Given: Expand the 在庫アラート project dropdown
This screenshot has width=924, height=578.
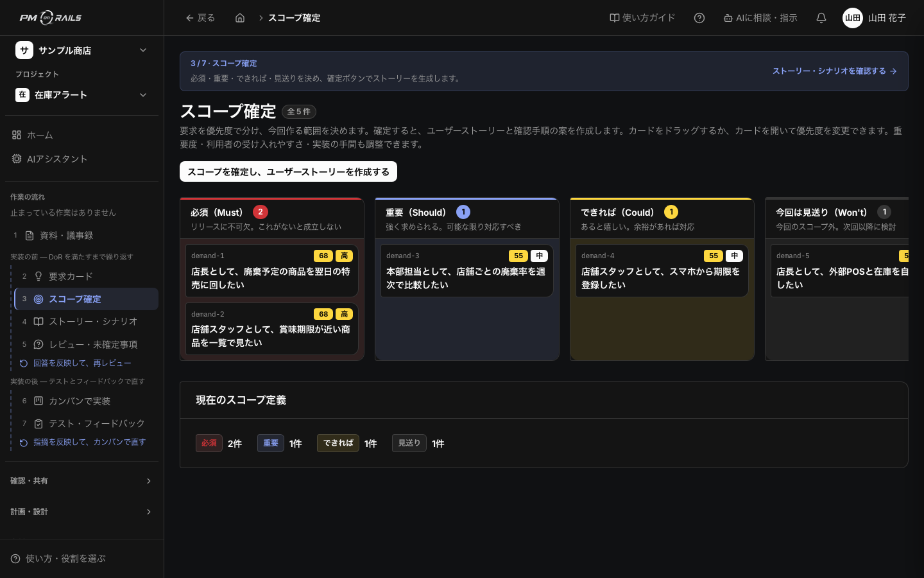Looking at the screenshot, I should [143, 95].
